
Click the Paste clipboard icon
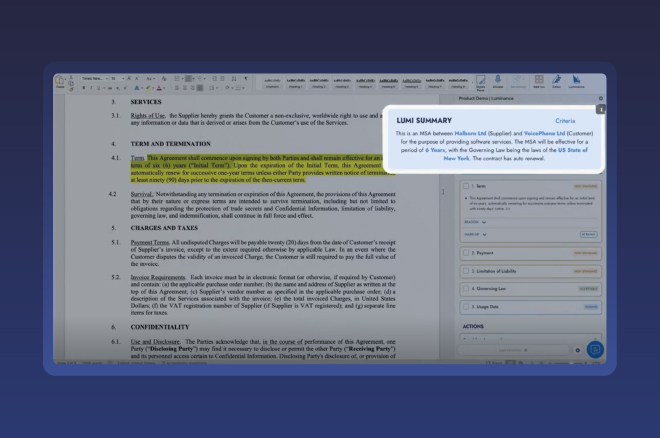pos(59,80)
